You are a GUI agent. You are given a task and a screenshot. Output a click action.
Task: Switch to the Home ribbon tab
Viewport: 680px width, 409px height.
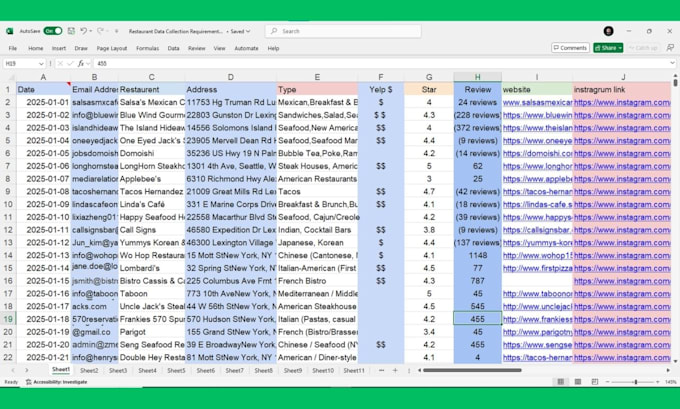tap(36, 48)
